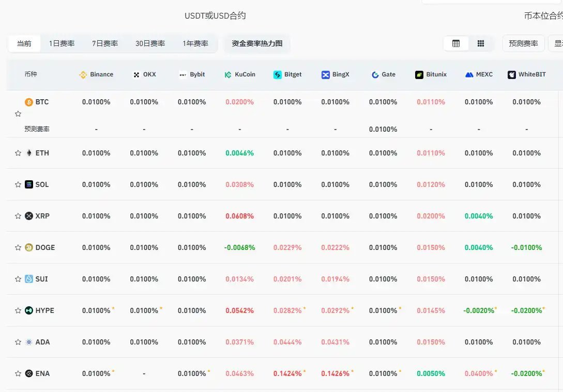The width and height of the screenshot is (563, 392).
Task: Click Bitget ADA rate 0.0444%
Action: click(x=287, y=342)
